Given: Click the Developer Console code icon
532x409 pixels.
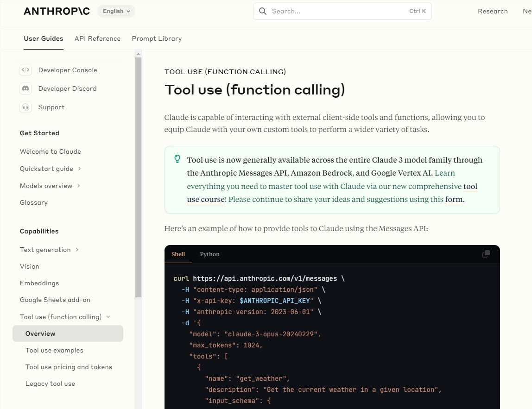Looking at the screenshot, I should click(x=25, y=70).
